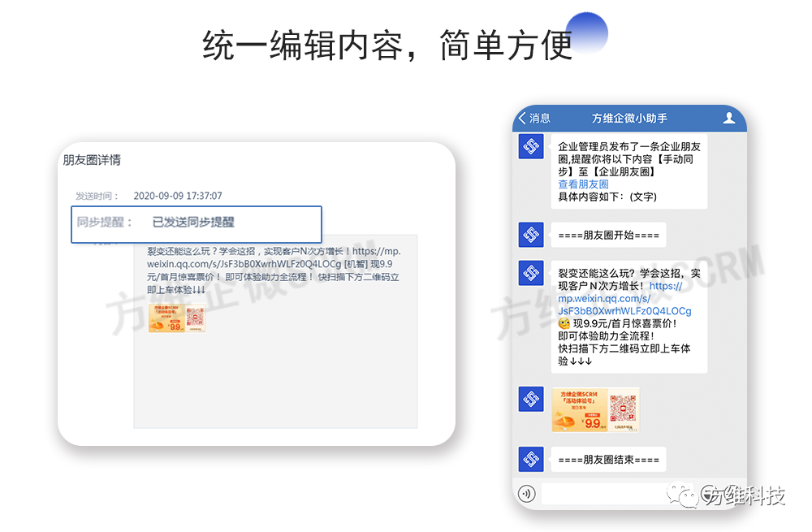
Task: Click the orange 9.9 promo thumbnail in 朋友圈详情
Action: 166,318
